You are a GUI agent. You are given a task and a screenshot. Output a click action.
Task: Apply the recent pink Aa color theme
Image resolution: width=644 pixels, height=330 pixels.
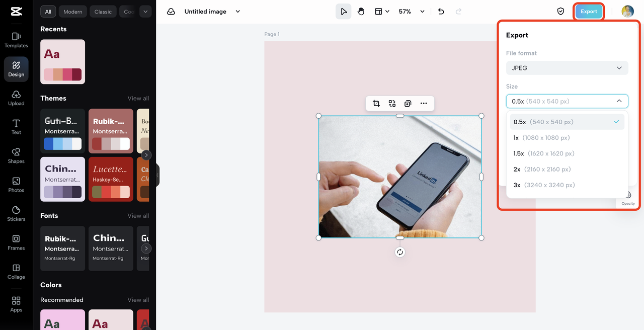62,62
